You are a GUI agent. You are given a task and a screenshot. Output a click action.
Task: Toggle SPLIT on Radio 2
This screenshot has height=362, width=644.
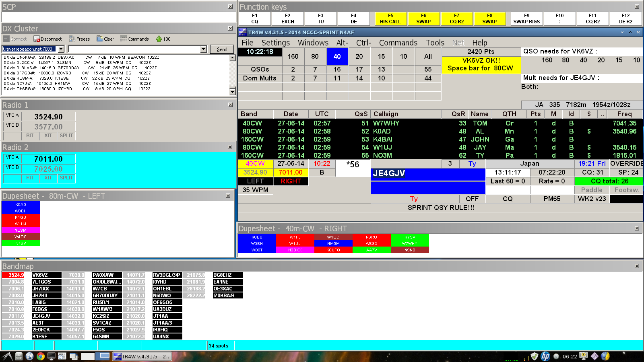coord(66,178)
